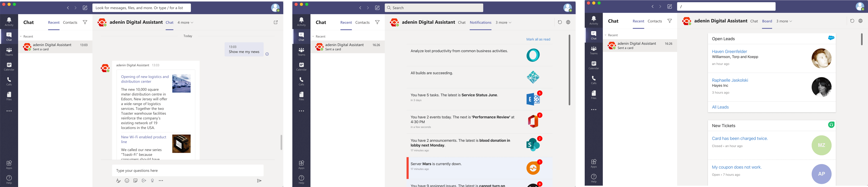
Task: Open Teams section in the left window sidebar
Action: (x=9, y=51)
